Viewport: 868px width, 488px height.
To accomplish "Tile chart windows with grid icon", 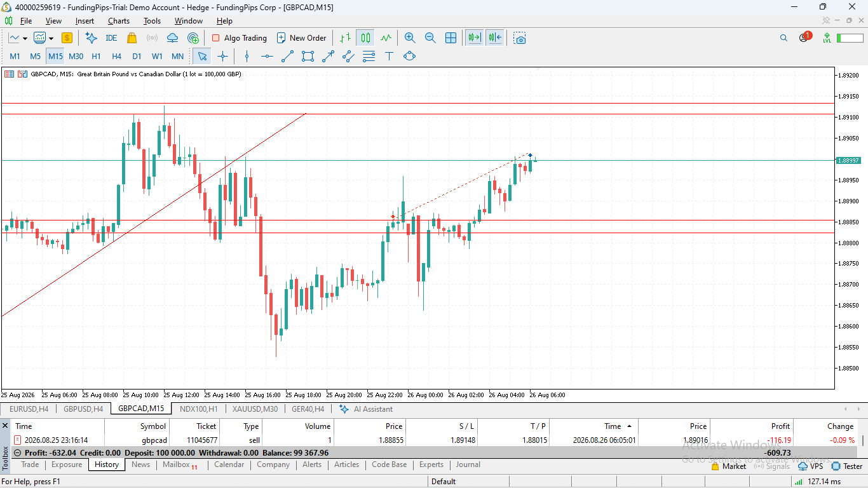I will point(451,38).
